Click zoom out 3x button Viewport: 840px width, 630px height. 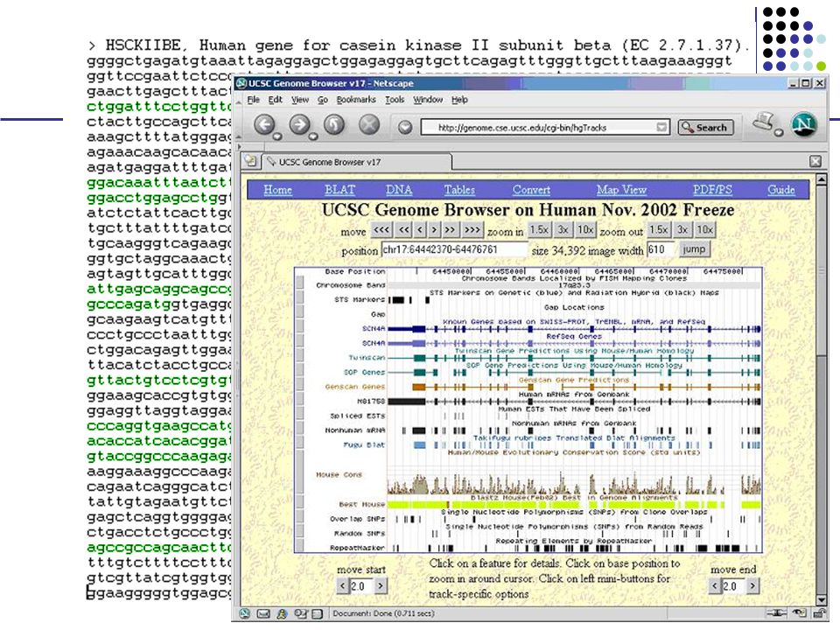(682, 230)
